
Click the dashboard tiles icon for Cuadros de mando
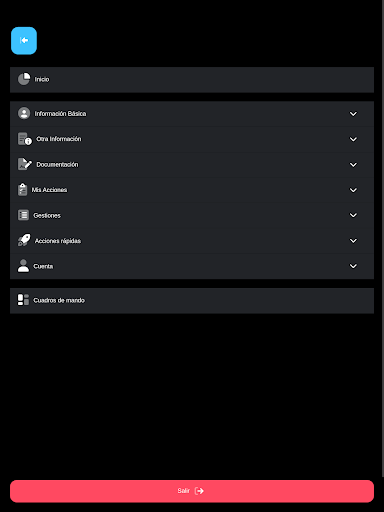pos(23,300)
